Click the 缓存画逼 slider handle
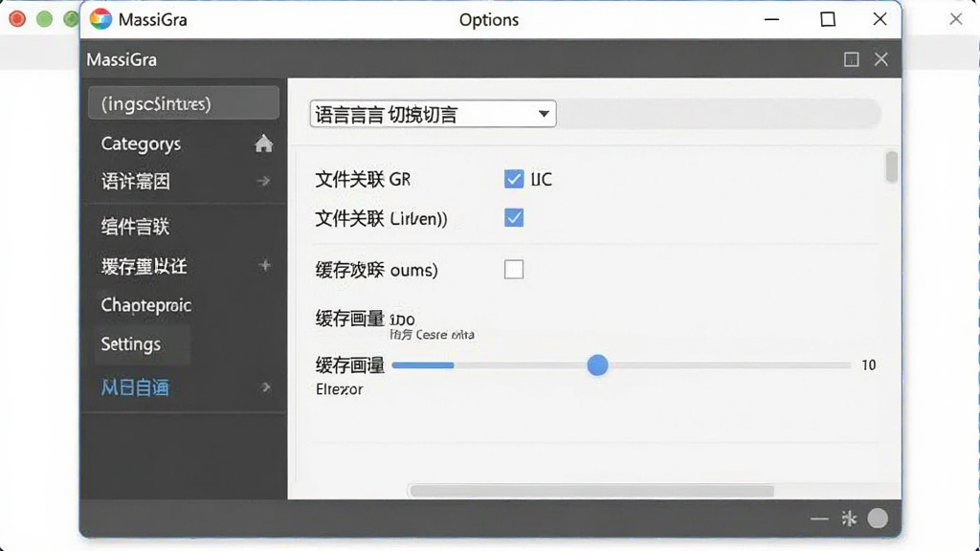The height and width of the screenshot is (551, 980). (x=597, y=365)
